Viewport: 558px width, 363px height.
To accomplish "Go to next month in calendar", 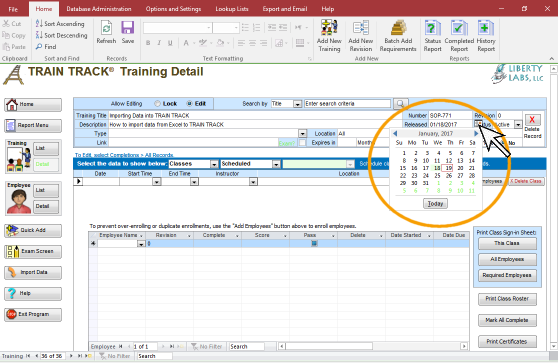I will [476, 133].
